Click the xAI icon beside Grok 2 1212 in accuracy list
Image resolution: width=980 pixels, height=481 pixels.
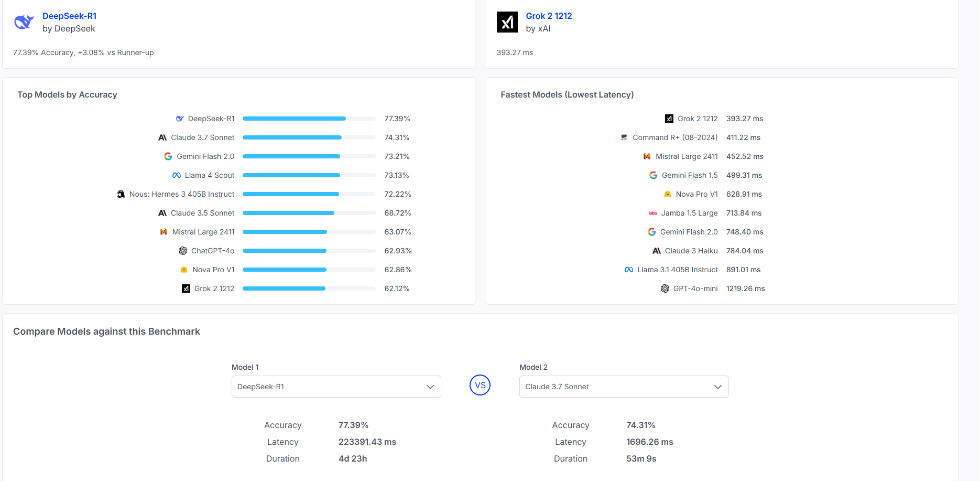click(186, 288)
